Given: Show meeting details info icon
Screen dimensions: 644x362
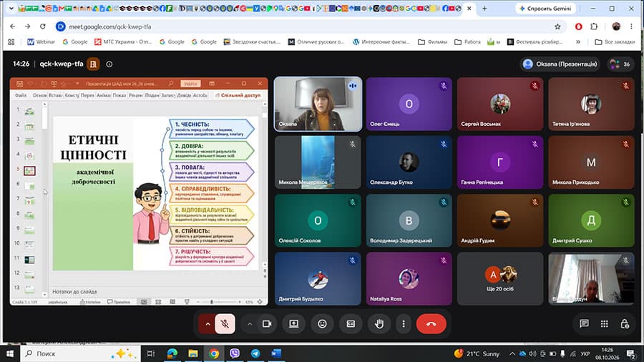Looking at the screenshot, I should [x=109, y=64].
